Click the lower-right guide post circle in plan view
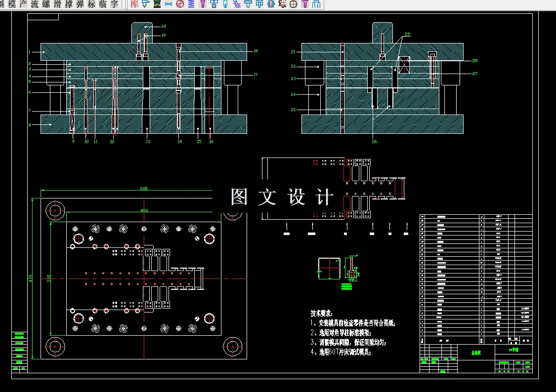The height and width of the screenshot is (392, 556). pyautogui.click(x=233, y=347)
